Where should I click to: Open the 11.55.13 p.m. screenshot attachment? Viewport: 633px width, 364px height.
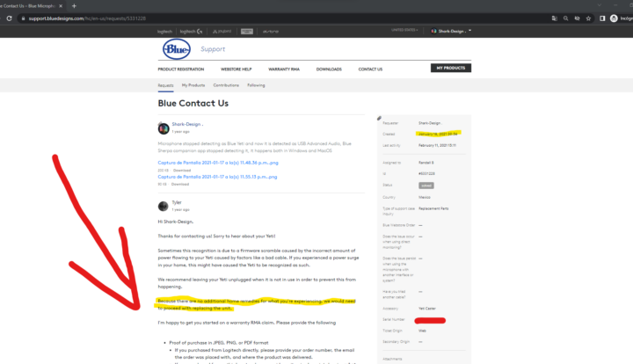(x=217, y=177)
